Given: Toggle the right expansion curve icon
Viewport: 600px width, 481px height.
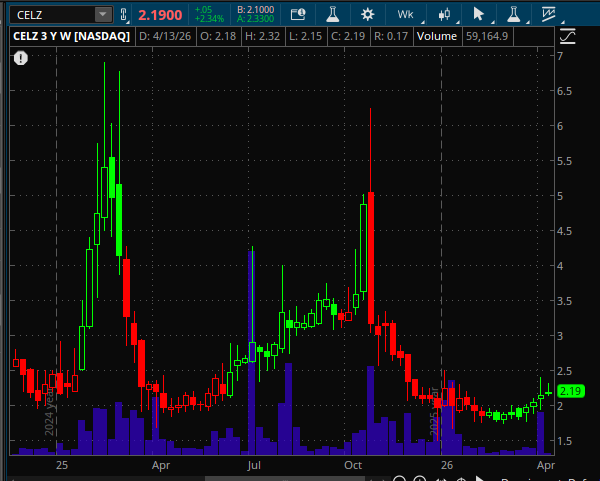Looking at the screenshot, I should [567, 36].
